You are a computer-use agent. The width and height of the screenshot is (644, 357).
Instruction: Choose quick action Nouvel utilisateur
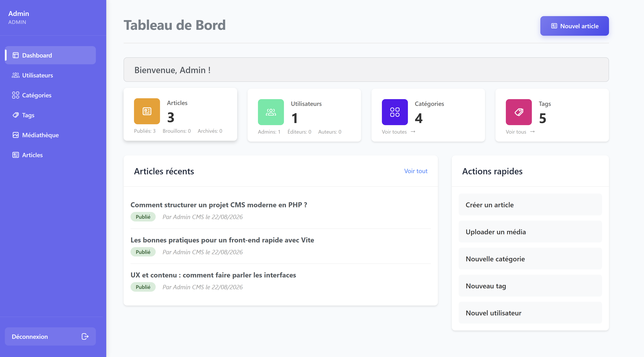pyautogui.click(x=530, y=313)
